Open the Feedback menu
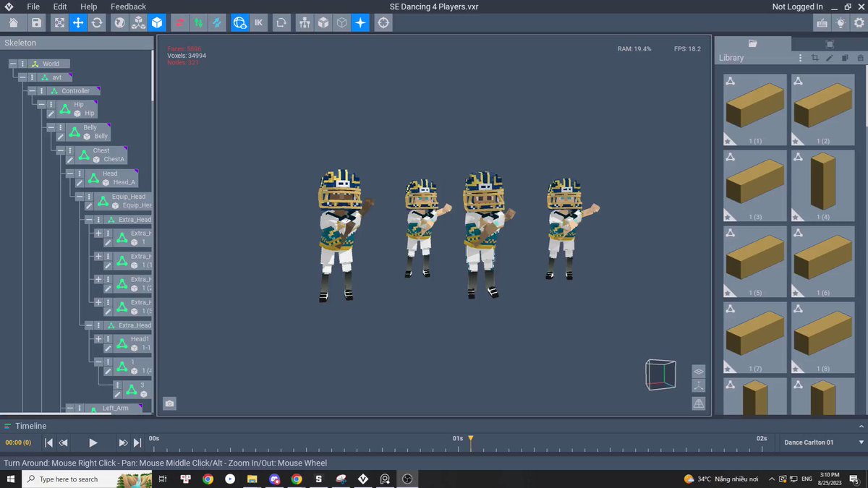 coord(128,7)
